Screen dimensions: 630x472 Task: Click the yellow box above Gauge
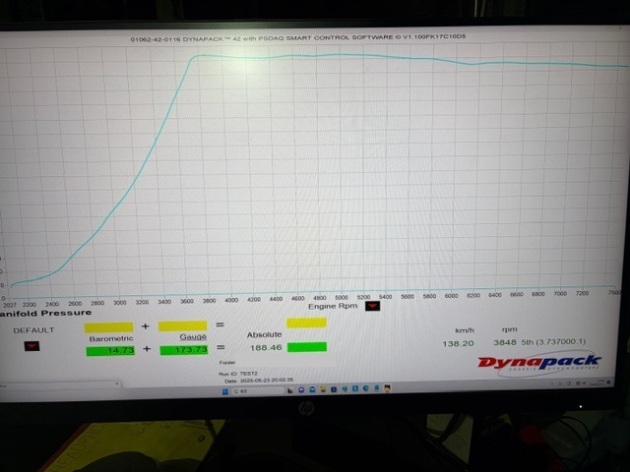[182, 325]
